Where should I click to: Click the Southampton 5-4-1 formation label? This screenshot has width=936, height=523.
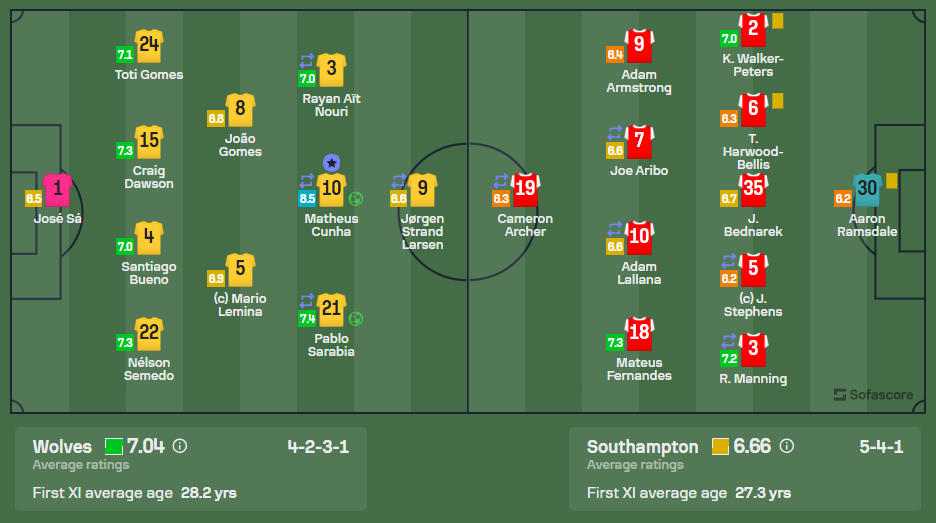pyautogui.click(x=881, y=446)
